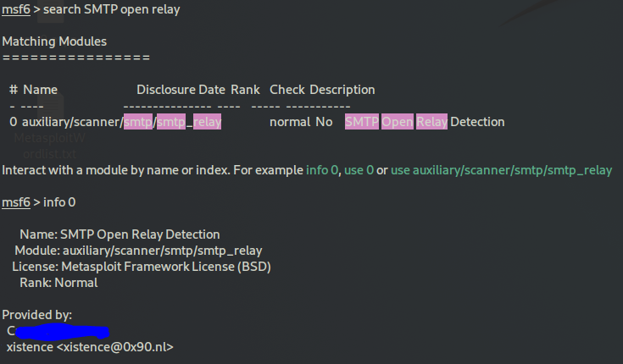This screenshot has height=364, width=623.
Task: Click the 'Rank' column header
Action: [245, 90]
